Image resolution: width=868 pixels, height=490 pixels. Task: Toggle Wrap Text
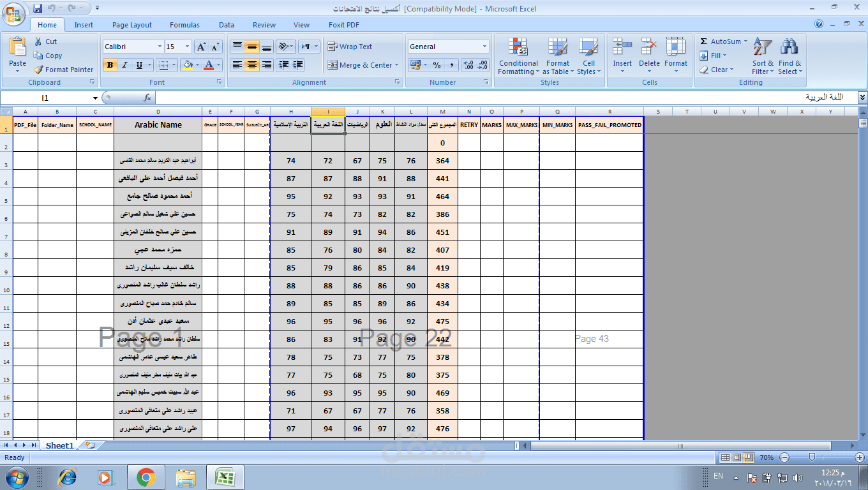pyautogui.click(x=350, y=47)
